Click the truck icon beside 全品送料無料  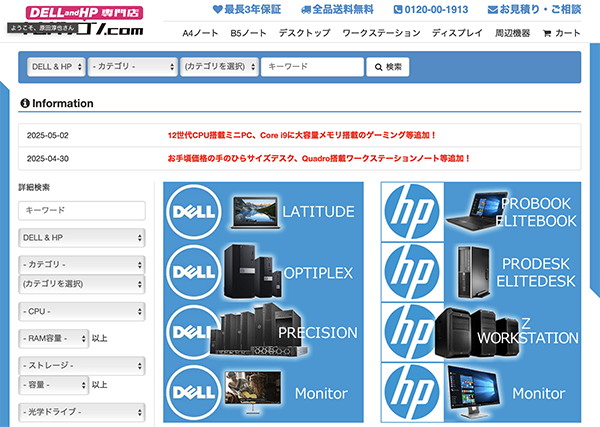(306, 10)
